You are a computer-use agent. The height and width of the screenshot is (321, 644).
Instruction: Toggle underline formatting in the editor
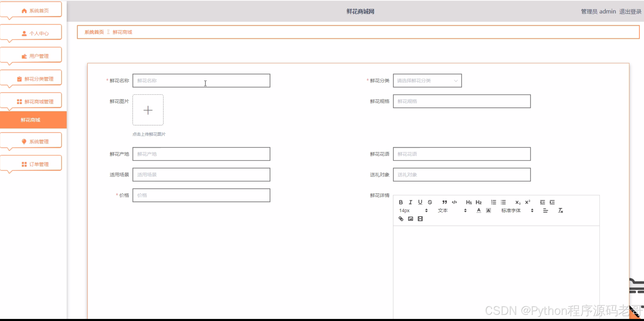[x=420, y=202]
